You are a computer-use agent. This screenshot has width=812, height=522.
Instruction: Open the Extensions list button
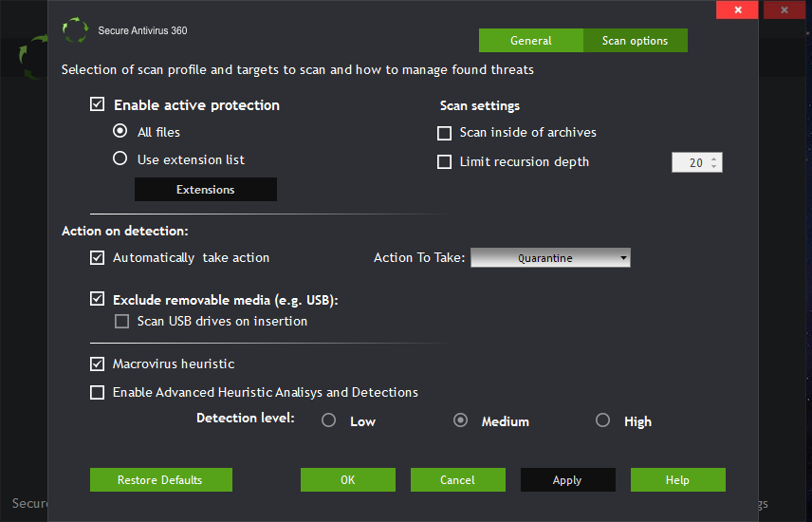coord(205,190)
